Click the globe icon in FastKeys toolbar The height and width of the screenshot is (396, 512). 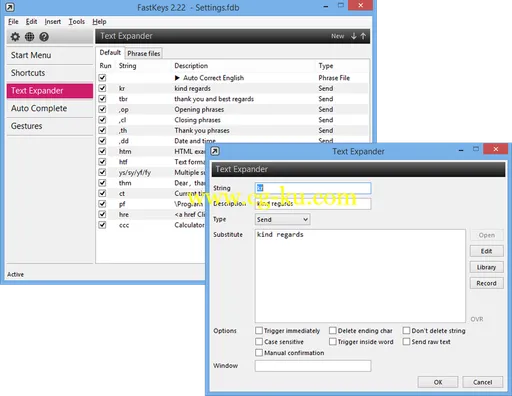click(x=29, y=37)
